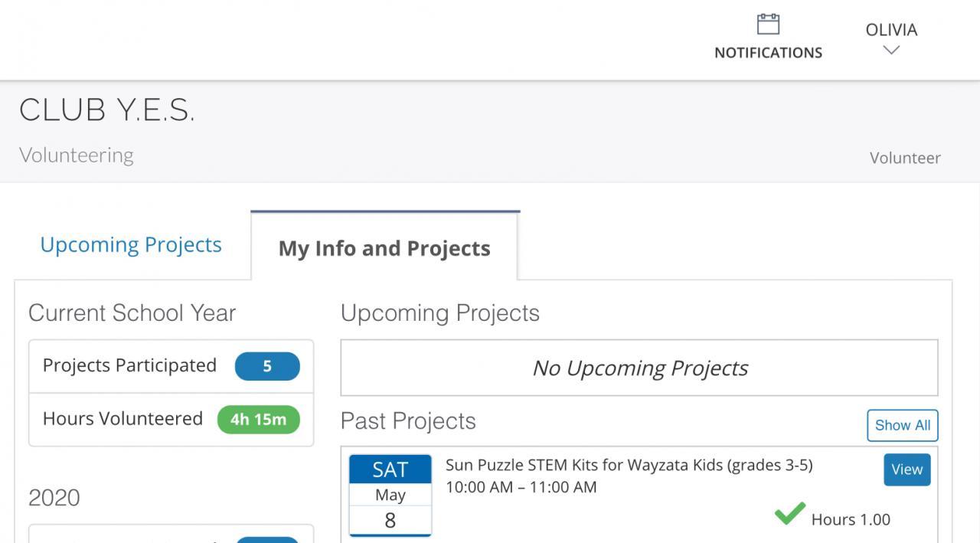Open the Sun Puzzle STEM Kits title
980x543 pixels.
pyautogui.click(x=629, y=465)
